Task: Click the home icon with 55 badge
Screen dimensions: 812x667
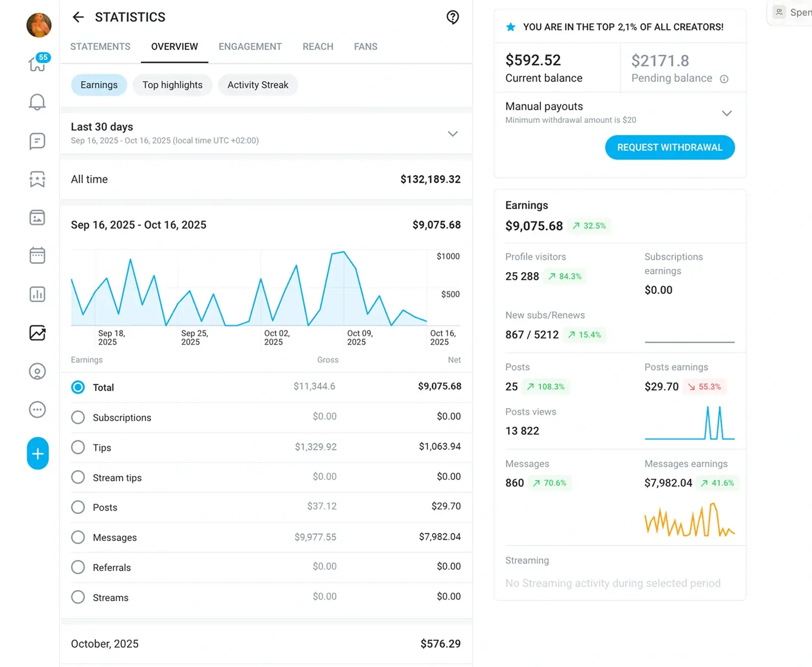Action: click(37, 64)
